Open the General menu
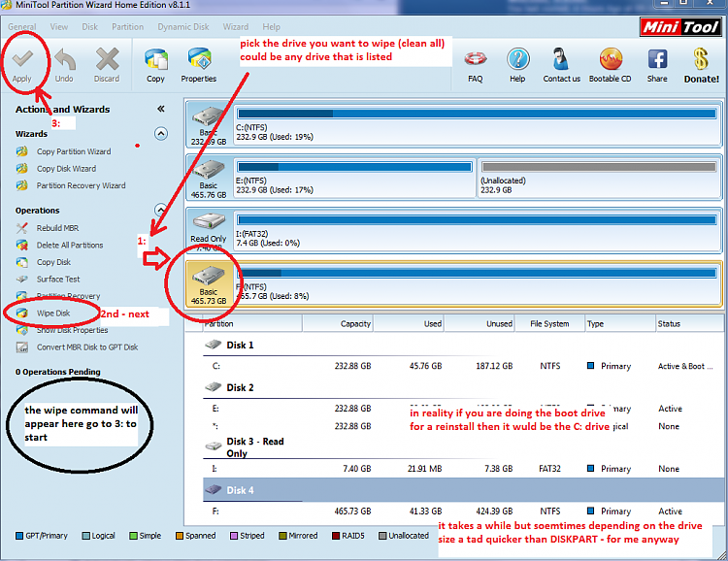Screen dimensions: 728x561 pos(21,27)
